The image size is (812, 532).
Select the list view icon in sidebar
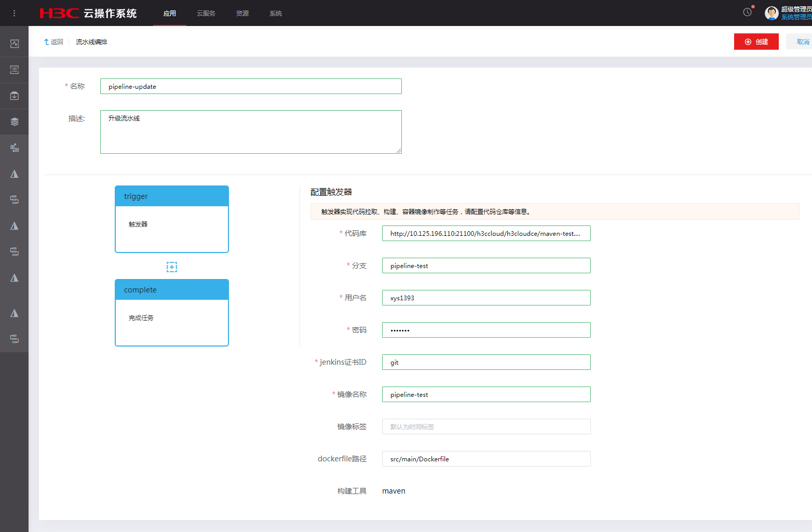click(15, 70)
